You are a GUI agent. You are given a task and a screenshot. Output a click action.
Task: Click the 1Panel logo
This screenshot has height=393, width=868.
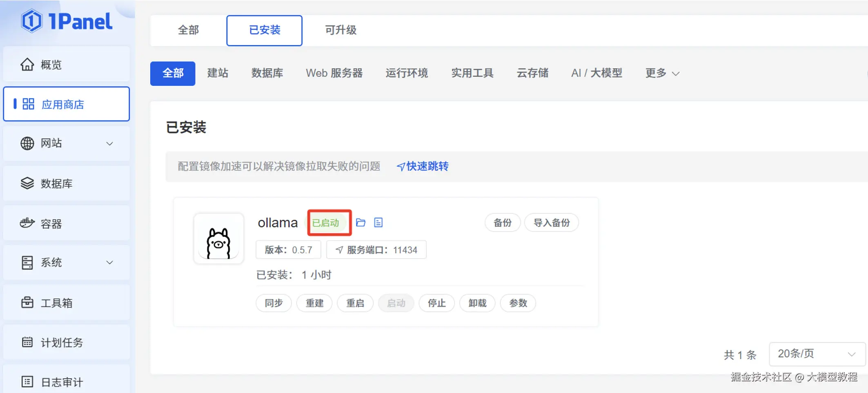pyautogui.click(x=67, y=21)
